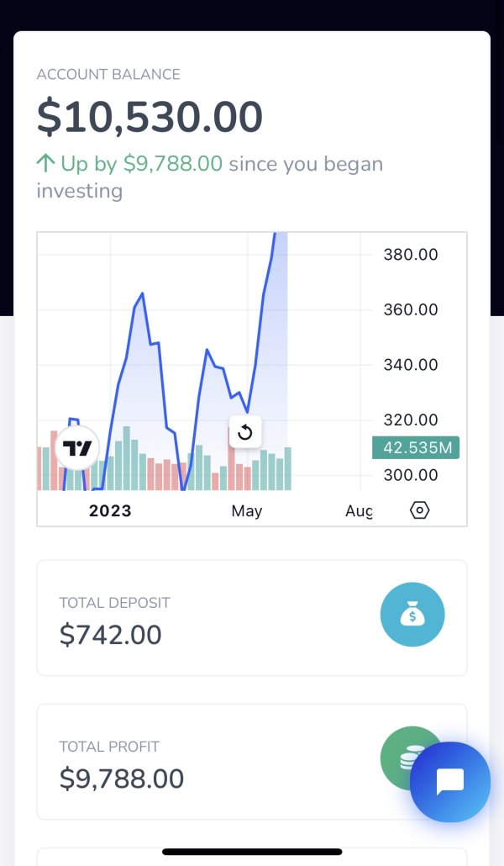This screenshot has height=866, width=504.
Task: Click the 340.00 price scale label
Action: 410,365
